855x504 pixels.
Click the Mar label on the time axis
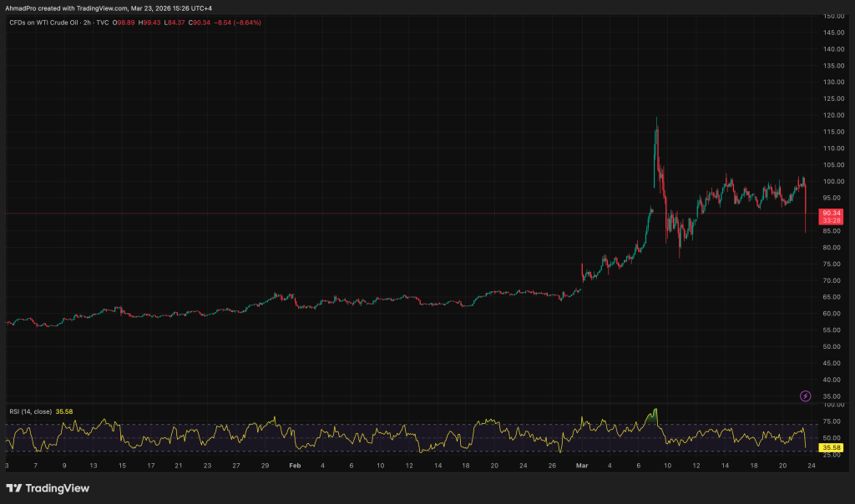point(580,466)
